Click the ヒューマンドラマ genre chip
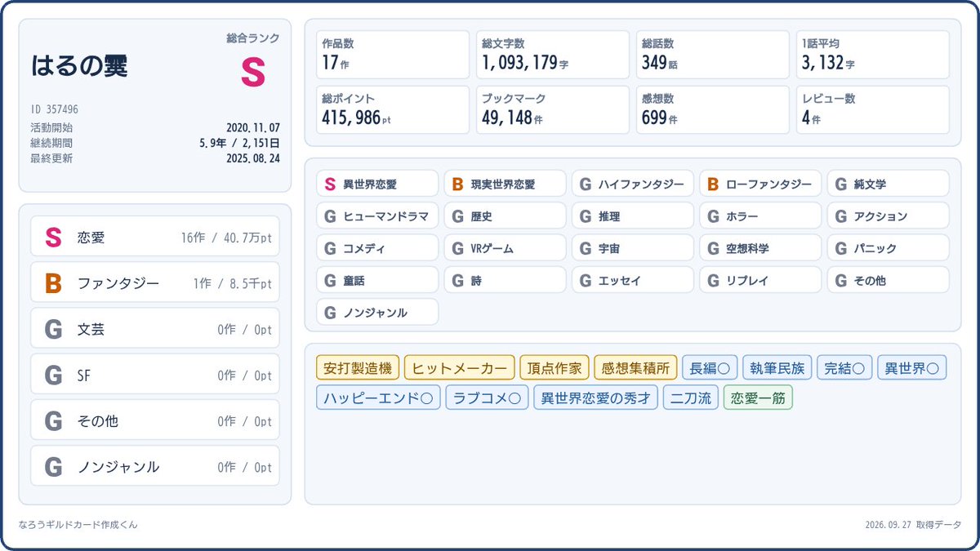 pos(377,216)
